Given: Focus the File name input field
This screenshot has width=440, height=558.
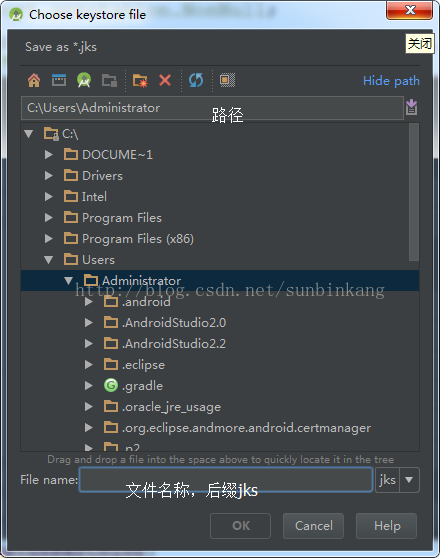Looking at the screenshot, I should [x=226, y=480].
